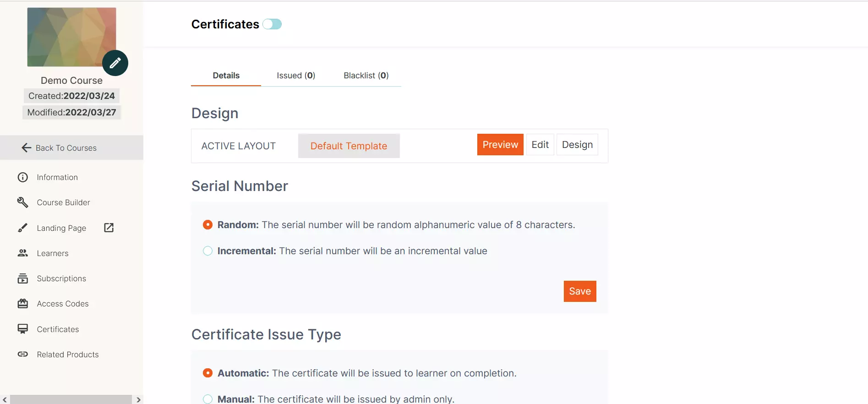The image size is (868, 404).
Task: Click the Certificates sidebar icon
Action: click(22, 329)
